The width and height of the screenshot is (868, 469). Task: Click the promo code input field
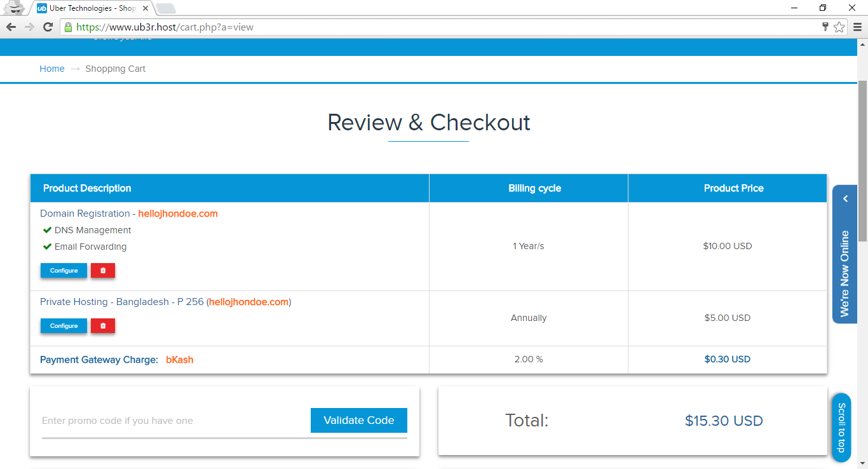[172, 421]
